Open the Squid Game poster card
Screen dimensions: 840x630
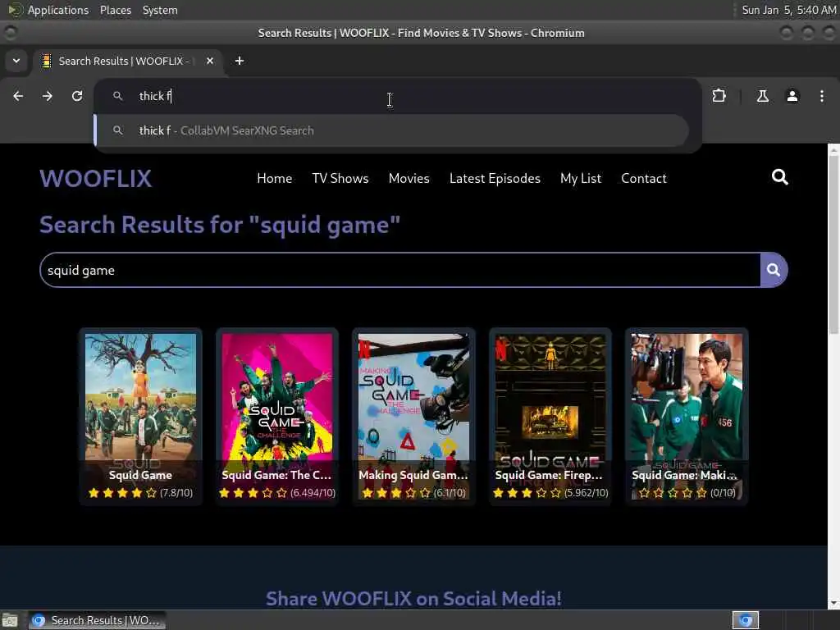(140, 416)
